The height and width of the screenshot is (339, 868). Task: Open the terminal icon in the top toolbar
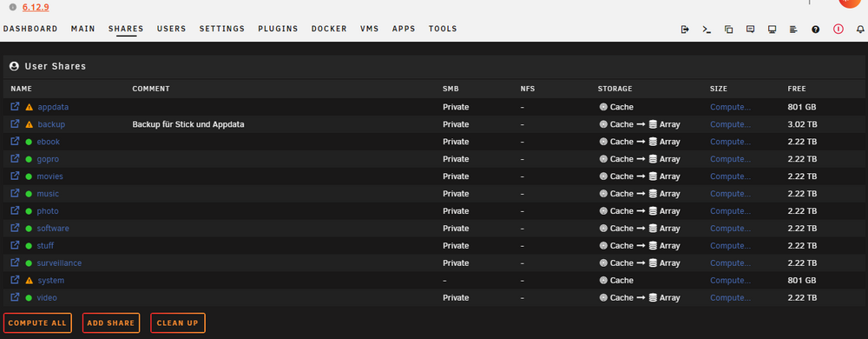click(x=707, y=30)
